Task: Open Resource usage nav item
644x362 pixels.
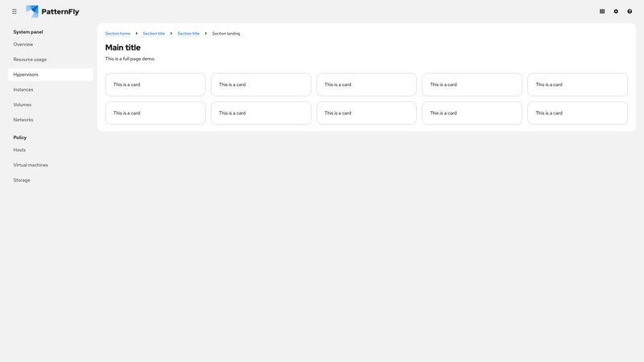Action: [51, 60]
